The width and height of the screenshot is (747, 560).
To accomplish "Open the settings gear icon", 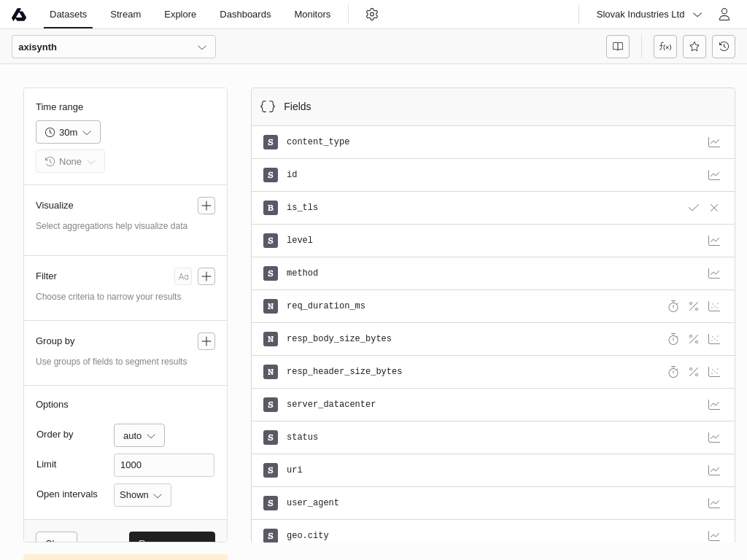I will [372, 15].
